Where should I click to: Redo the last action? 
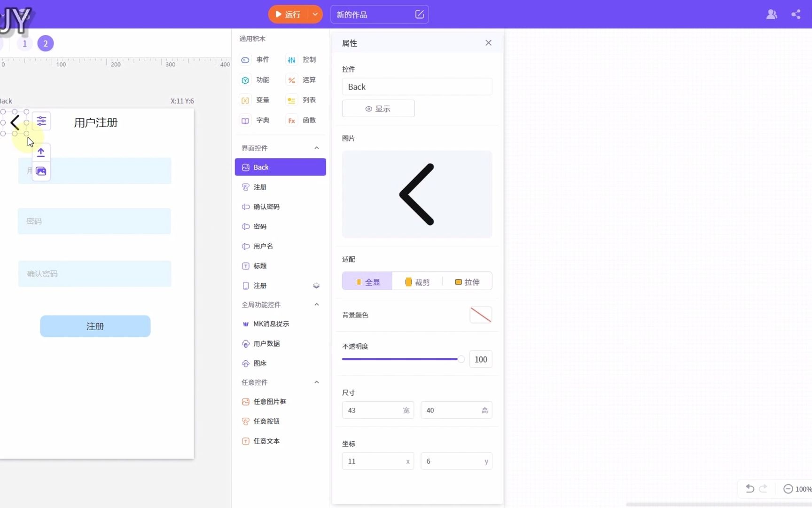[x=763, y=489]
